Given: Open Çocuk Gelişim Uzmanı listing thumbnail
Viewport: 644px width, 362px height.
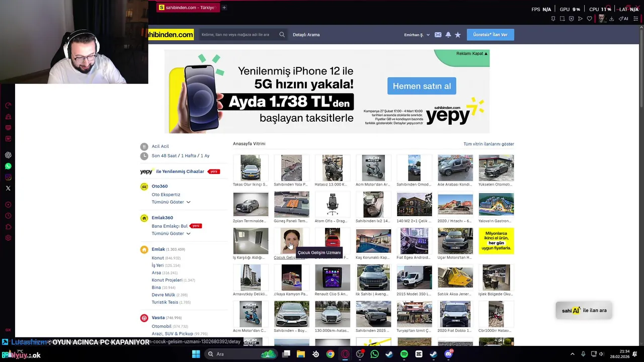Looking at the screenshot, I should [291, 241].
